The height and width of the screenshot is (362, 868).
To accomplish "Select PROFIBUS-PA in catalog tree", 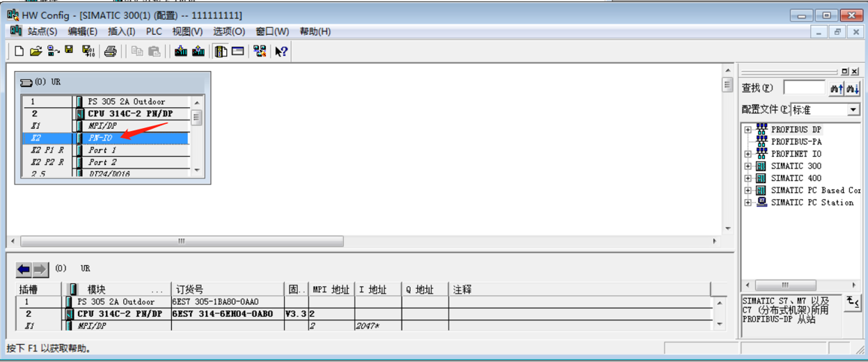I will [x=796, y=141].
